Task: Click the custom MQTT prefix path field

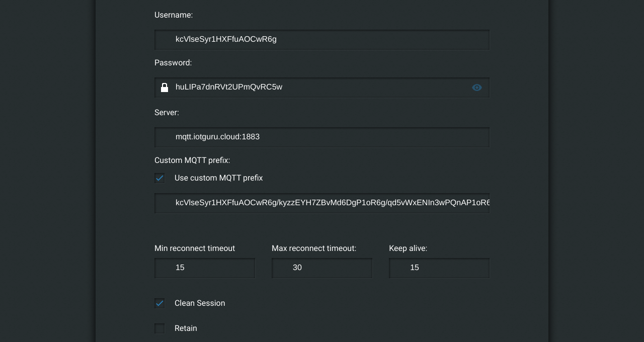Action: click(x=322, y=203)
